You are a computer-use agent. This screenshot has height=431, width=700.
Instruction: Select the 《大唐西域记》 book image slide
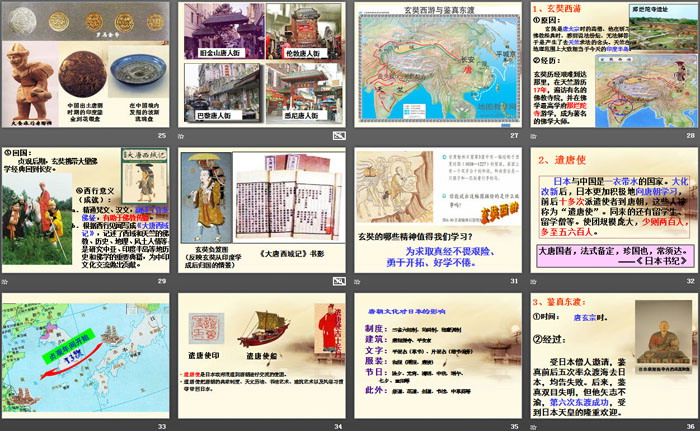click(260, 209)
